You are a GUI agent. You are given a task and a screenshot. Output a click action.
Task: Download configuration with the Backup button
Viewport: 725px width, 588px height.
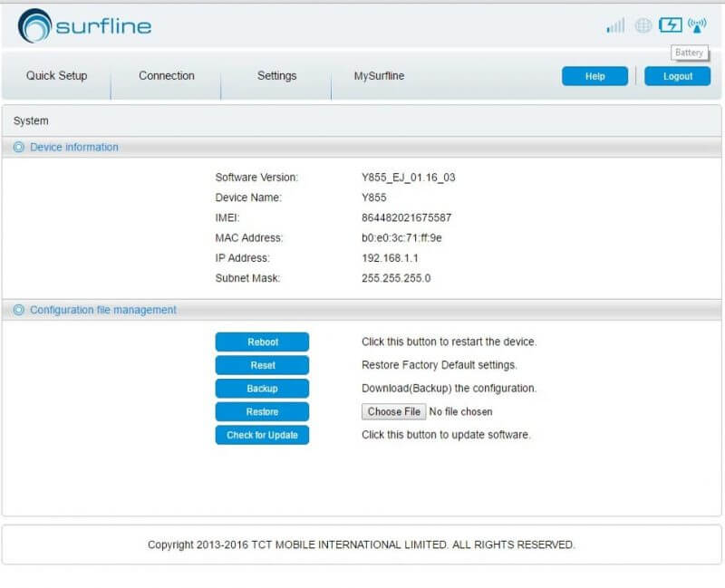(262, 389)
